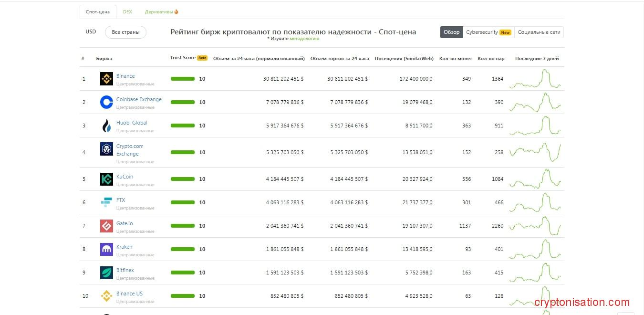Select the Спот-цена tab
The image size is (644, 315).
(x=98, y=12)
